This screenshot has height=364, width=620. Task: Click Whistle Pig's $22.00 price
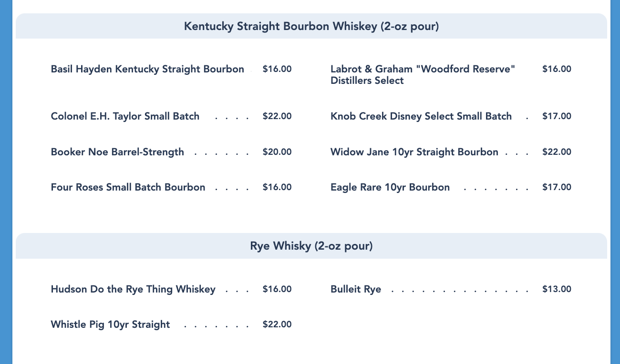point(277,324)
